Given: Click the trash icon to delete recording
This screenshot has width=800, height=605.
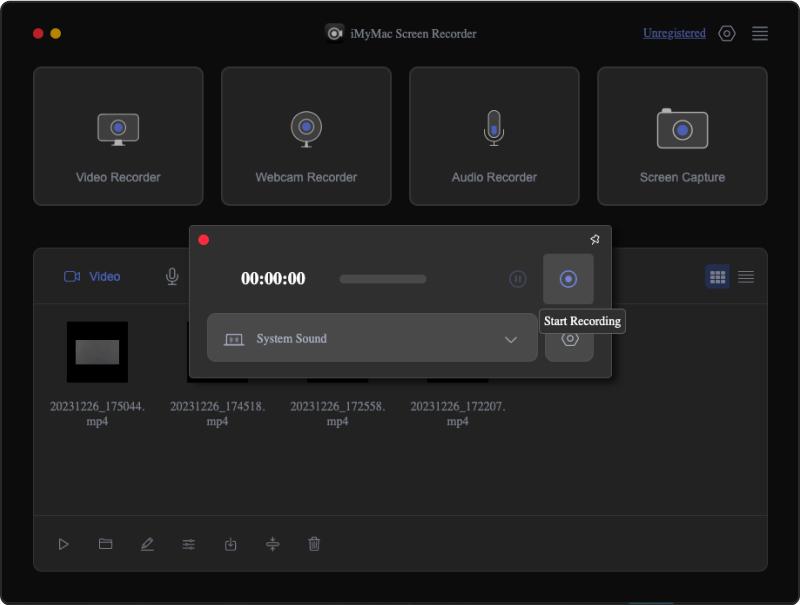Looking at the screenshot, I should [314, 544].
